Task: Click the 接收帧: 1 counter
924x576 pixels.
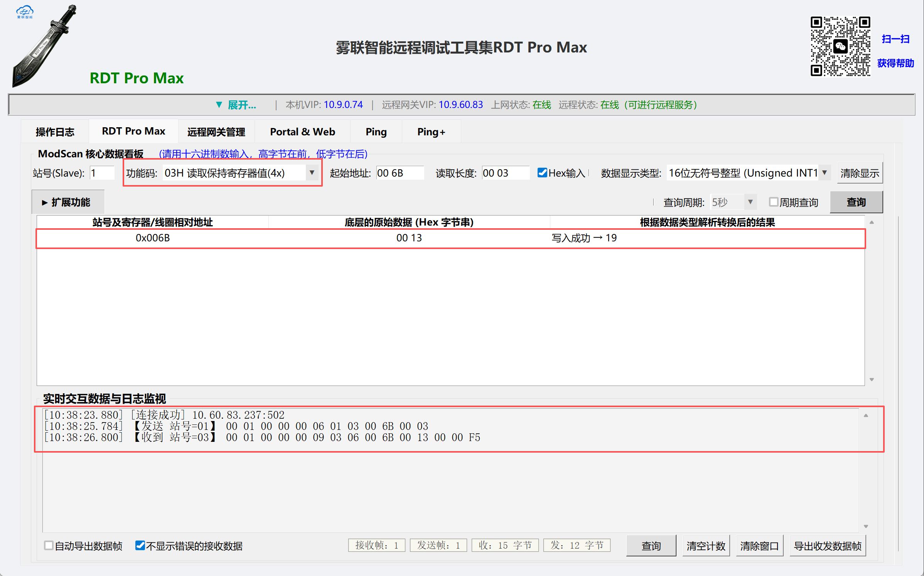Action: pyautogui.click(x=377, y=545)
